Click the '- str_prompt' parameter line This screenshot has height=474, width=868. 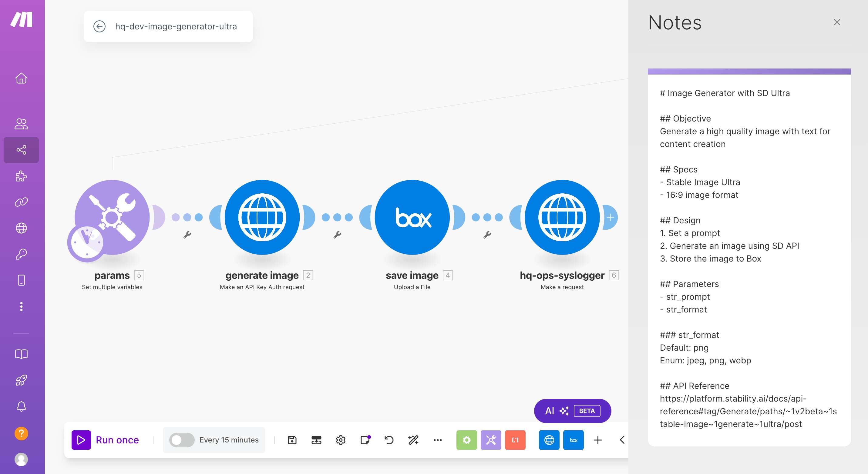685,297
